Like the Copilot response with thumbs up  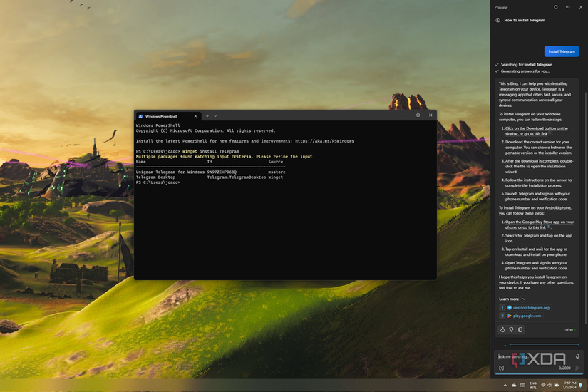[x=502, y=330]
